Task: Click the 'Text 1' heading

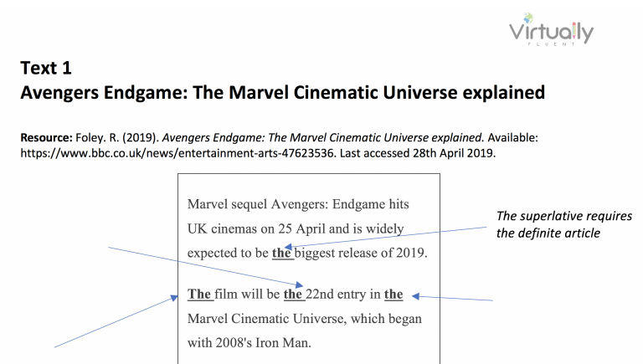Action: point(46,68)
